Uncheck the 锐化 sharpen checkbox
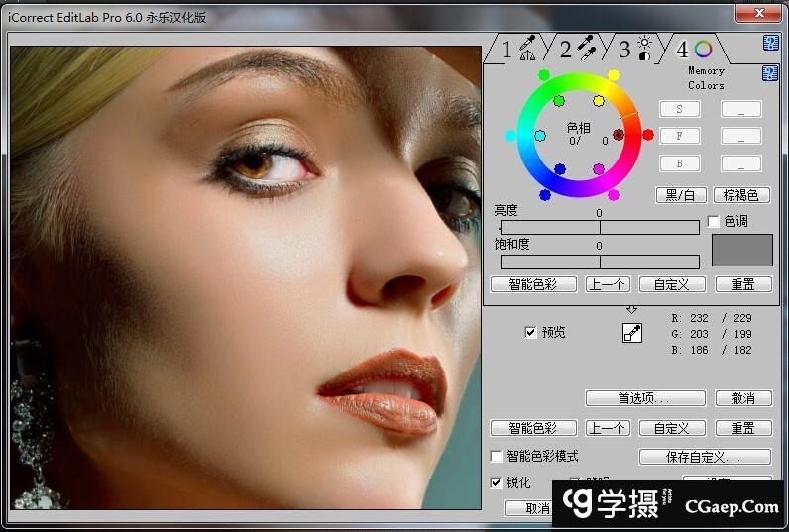789x532 pixels. pyautogui.click(x=497, y=482)
